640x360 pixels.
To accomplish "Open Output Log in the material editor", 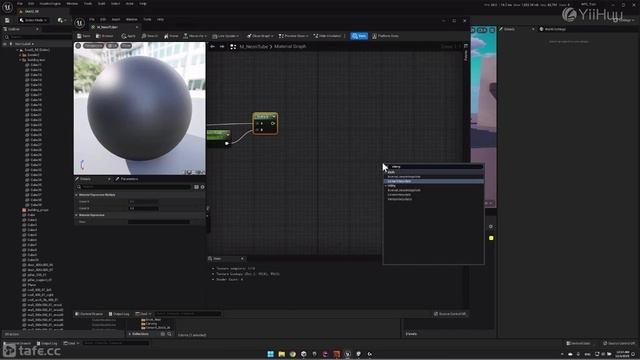I will (x=119, y=314).
